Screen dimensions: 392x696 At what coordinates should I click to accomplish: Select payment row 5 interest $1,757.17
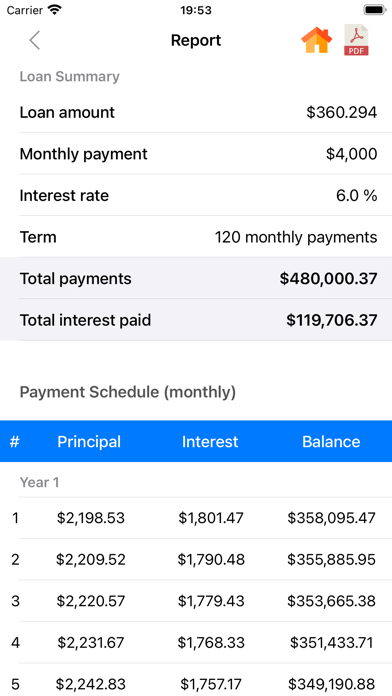211,684
